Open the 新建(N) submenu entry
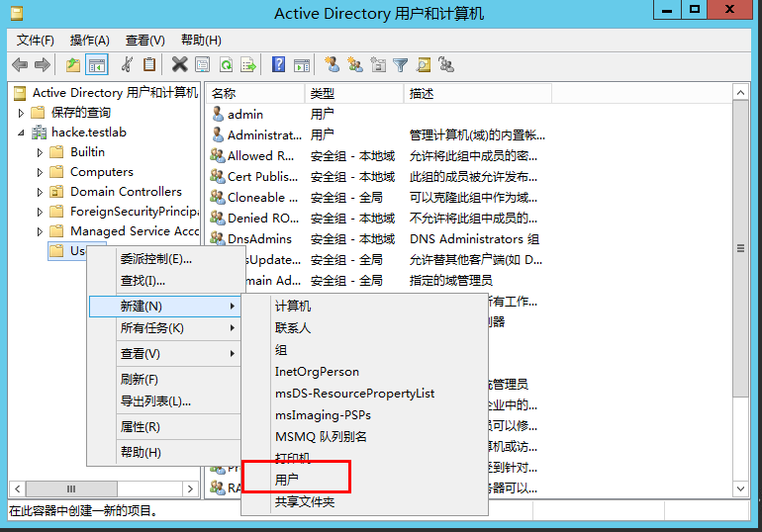The width and height of the screenshot is (762, 532). point(164,307)
